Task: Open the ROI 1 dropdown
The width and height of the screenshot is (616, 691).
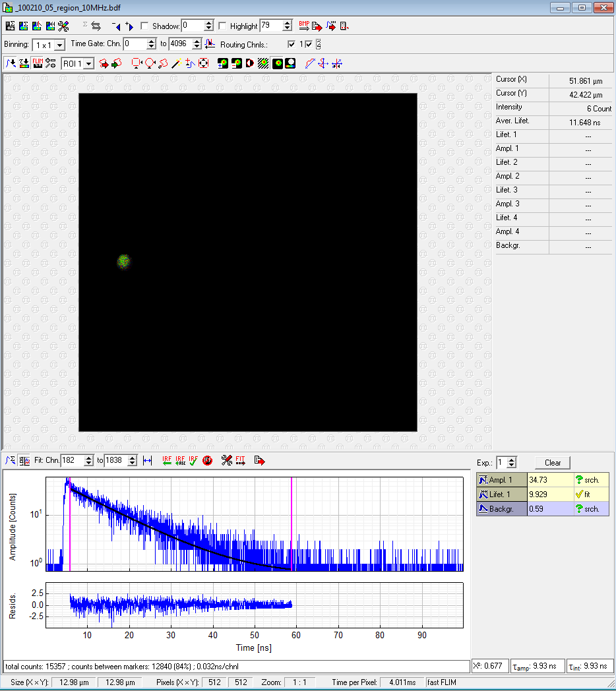Action: (88, 64)
